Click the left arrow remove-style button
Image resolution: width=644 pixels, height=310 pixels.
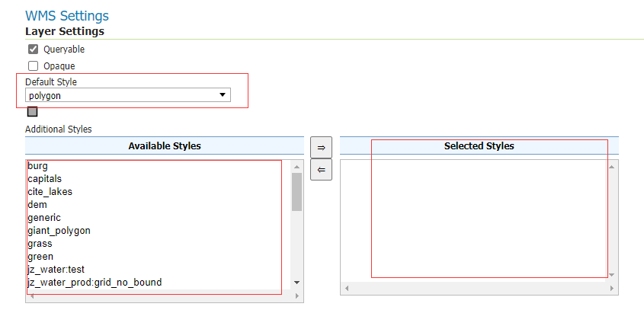[x=321, y=170]
